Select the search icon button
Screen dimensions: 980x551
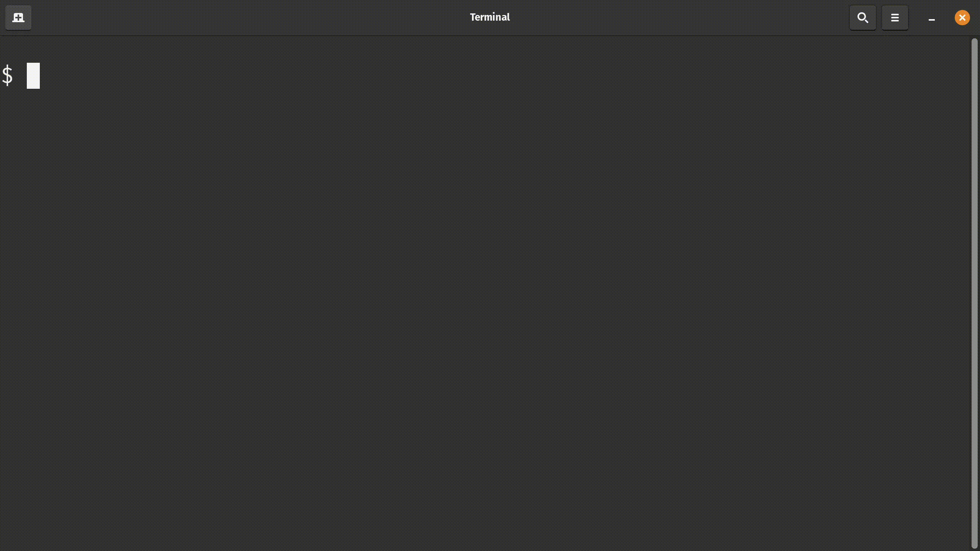coord(862,17)
